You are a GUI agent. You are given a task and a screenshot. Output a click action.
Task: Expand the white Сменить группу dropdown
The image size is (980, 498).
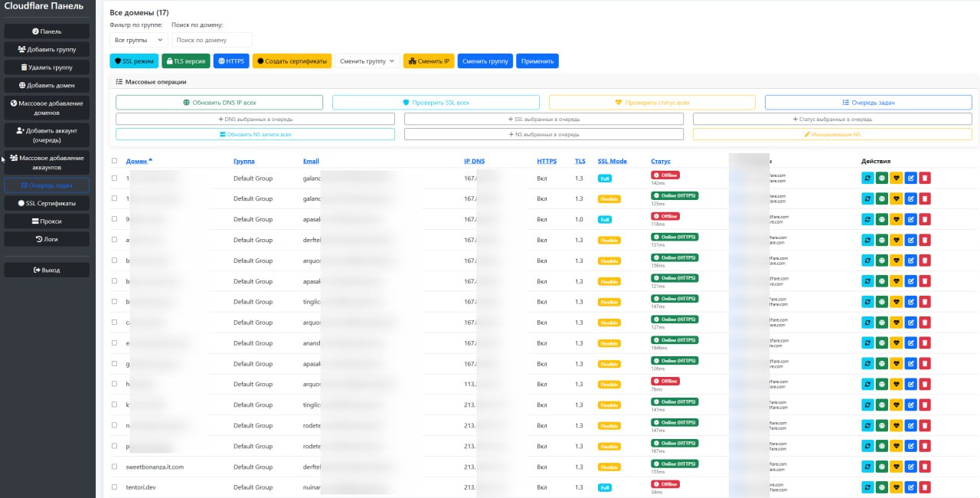tap(367, 61)
